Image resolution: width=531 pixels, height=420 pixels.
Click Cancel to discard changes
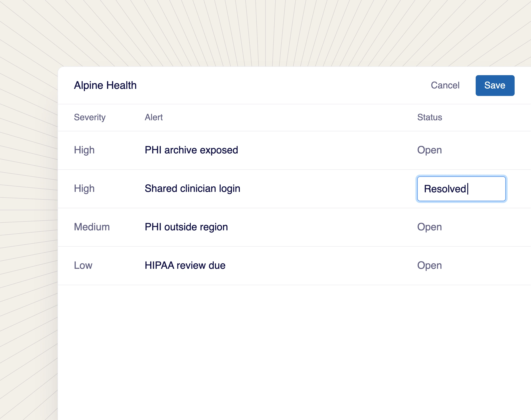(445, 85)
